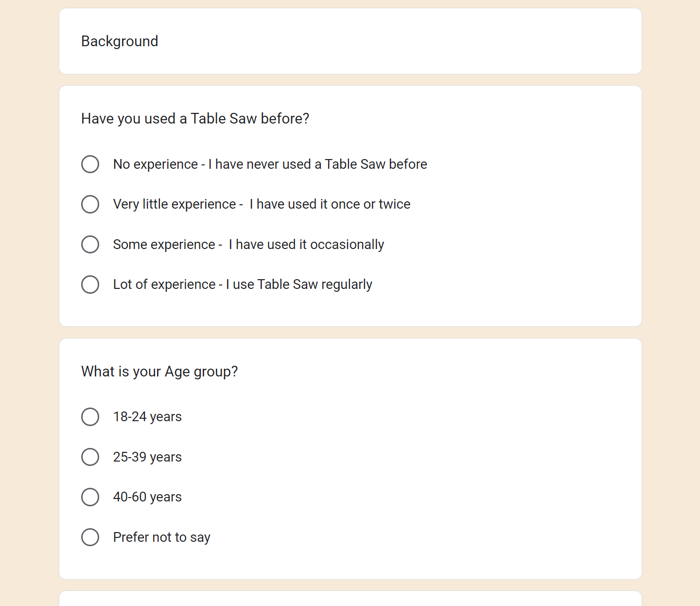Choose the "Very little experience" radio circle

[x=90, y=204]
